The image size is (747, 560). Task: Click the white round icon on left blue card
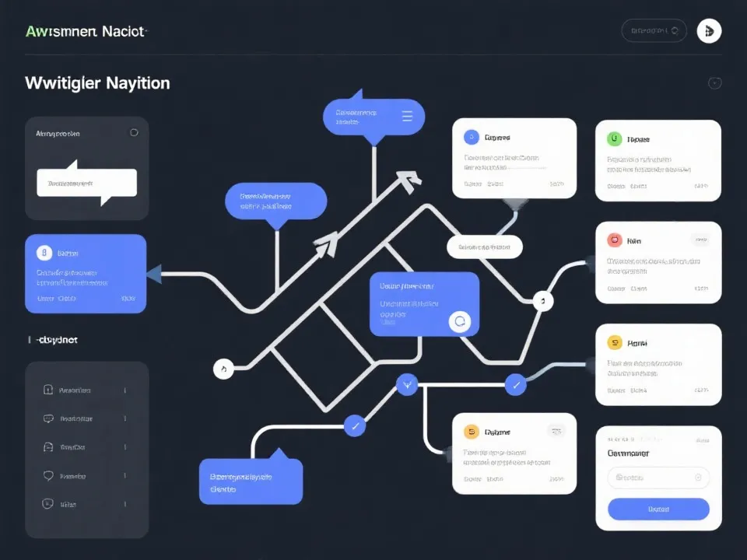[44, 253]
